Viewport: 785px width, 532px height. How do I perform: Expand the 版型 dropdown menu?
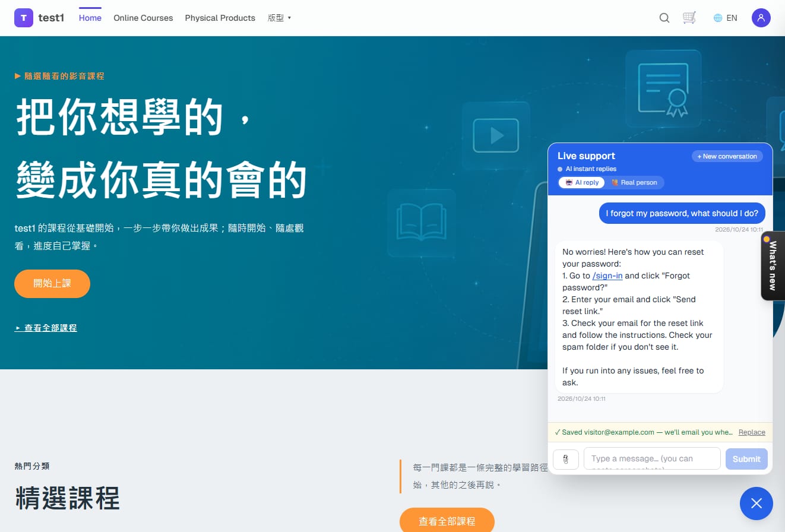280,18
